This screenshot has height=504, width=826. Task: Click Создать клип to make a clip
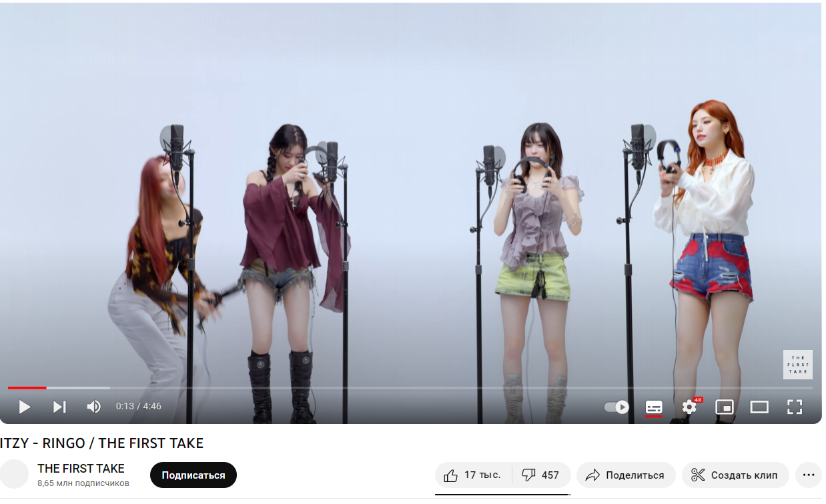coord(735,475)
